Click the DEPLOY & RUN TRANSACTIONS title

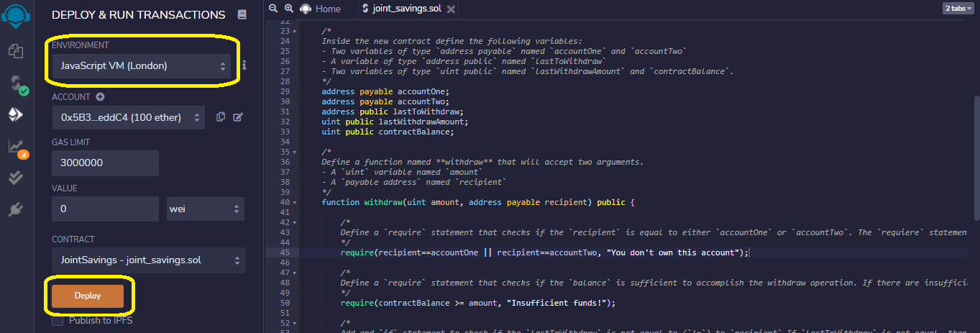point(138,14)
